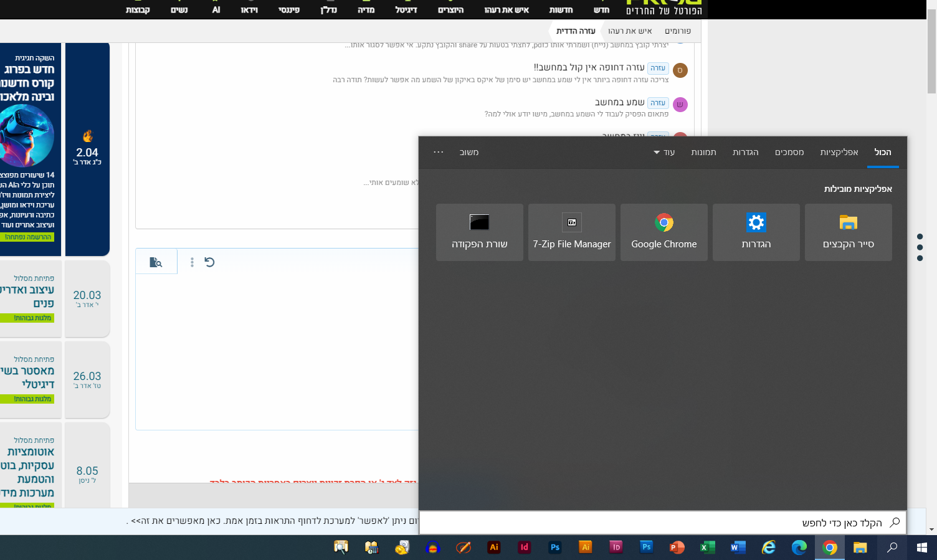The image size is (937, 560).
Task: Open the קבוצות navigation item
Action: pos(138,10)
